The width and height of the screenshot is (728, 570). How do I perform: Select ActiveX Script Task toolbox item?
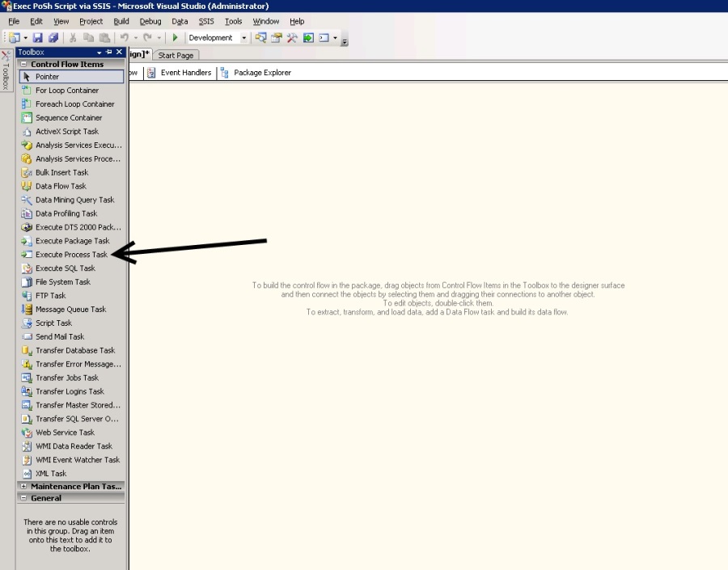(71, 131)
